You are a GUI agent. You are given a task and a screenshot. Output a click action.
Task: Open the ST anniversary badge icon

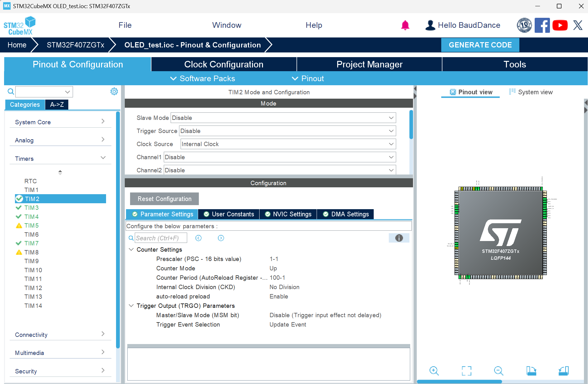pyautogui.click(x=524, y=25)
